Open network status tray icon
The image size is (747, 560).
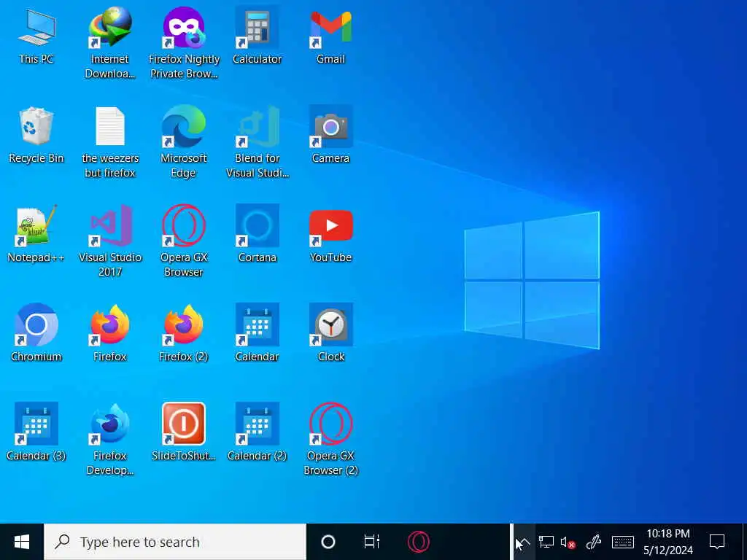coord(546,542)
